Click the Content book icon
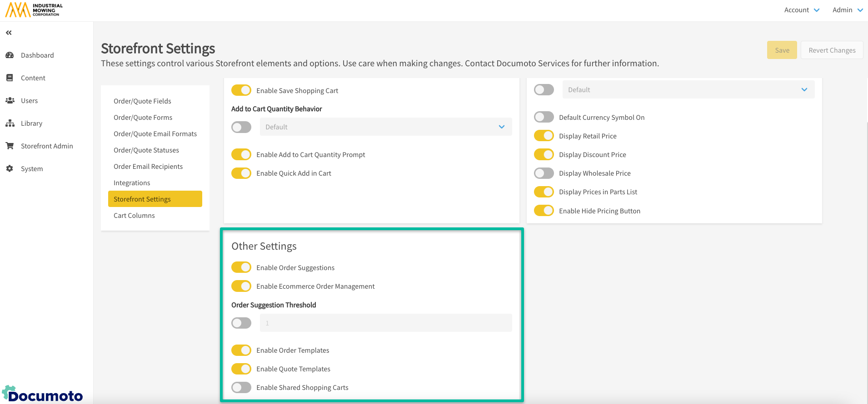868x404 pixels. [10, 78]
